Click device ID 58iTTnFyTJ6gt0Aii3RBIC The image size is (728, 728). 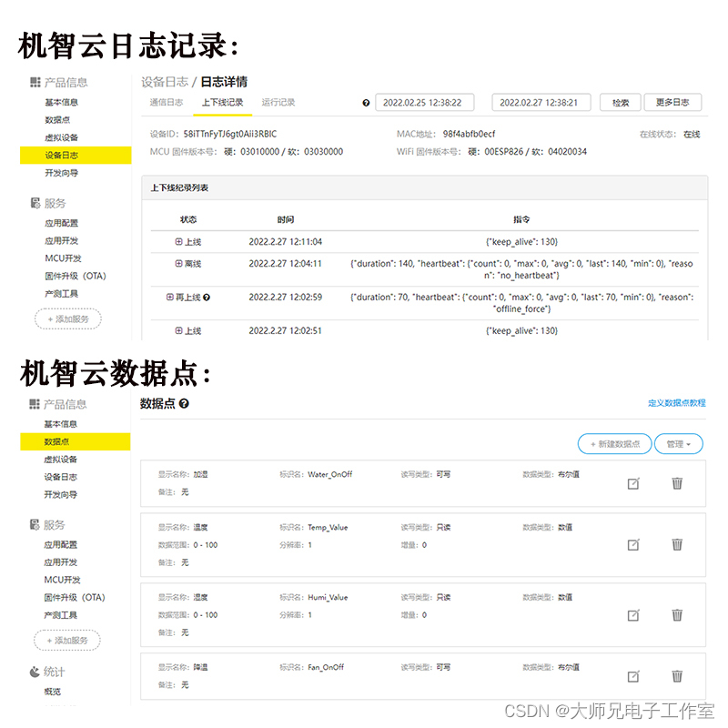[230, 134]
